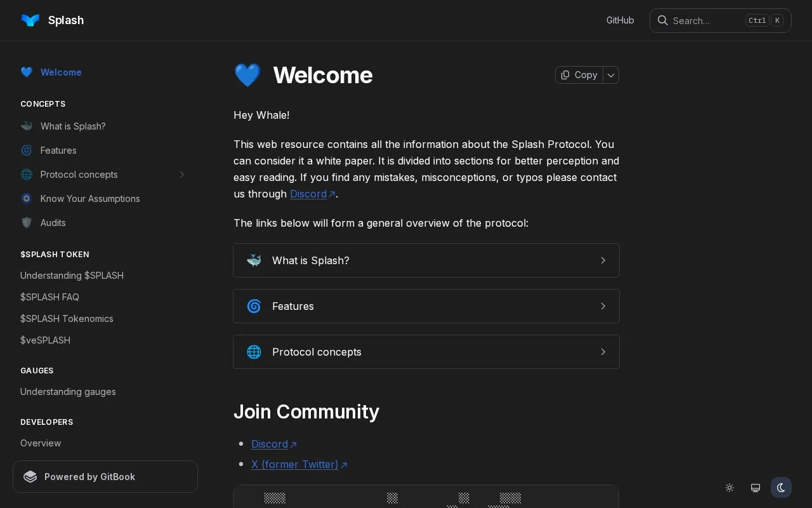Click chevron on What is Splash? card
The height and width of the screenshot is (508, 812).
pos(603,260)
